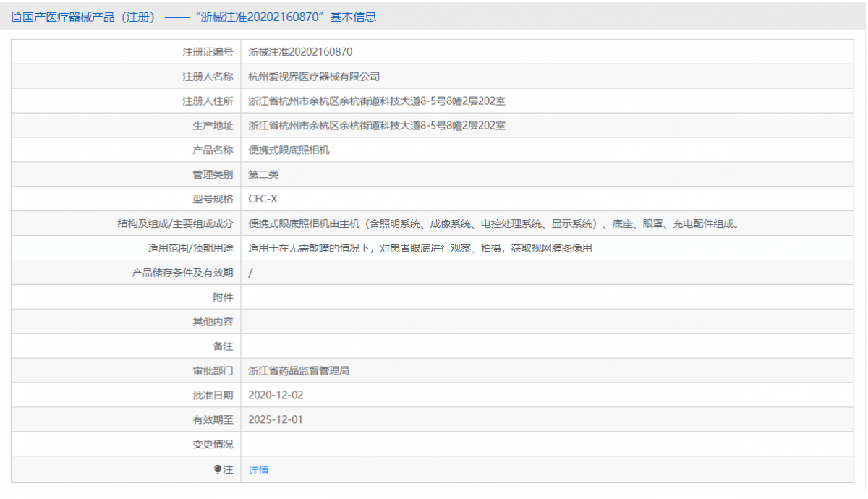Select product name 便携式眼底照相机
Viewport: 868px width, 499px height.
pyautogui.click(x=289, y=150)
